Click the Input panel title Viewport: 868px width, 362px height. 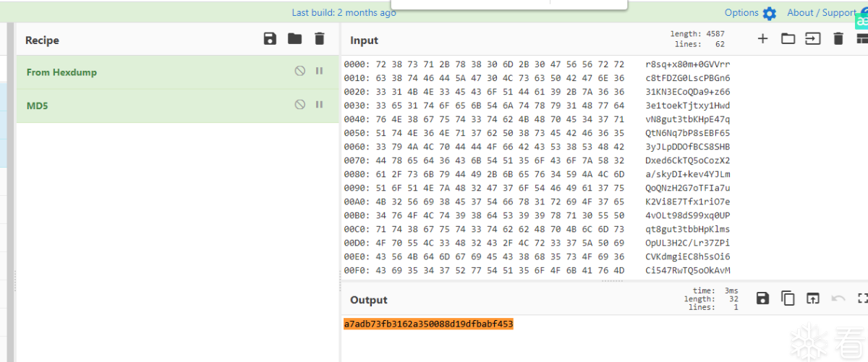[365, 40]
